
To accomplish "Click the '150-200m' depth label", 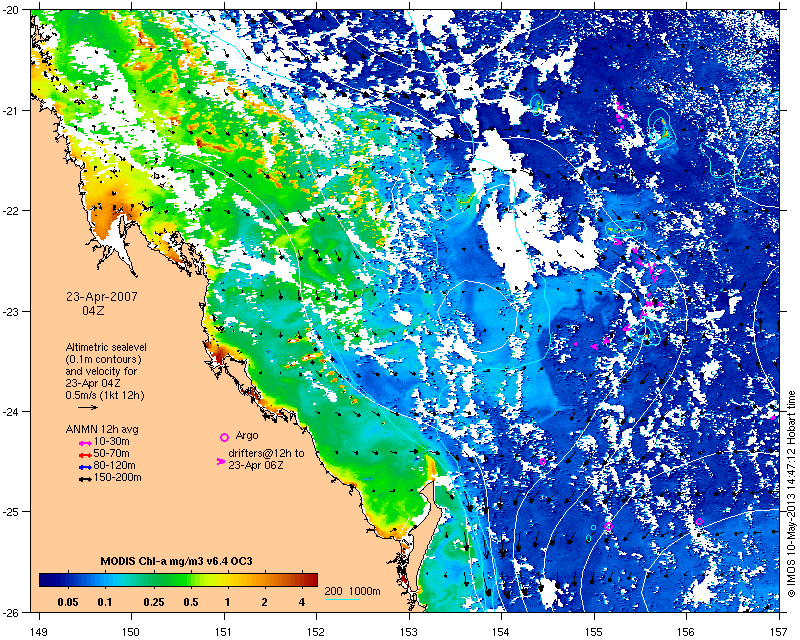I will tap(117, 478).
